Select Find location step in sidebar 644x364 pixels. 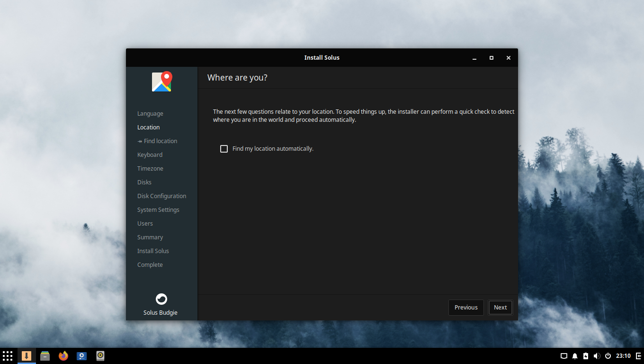tap(157, 141)
